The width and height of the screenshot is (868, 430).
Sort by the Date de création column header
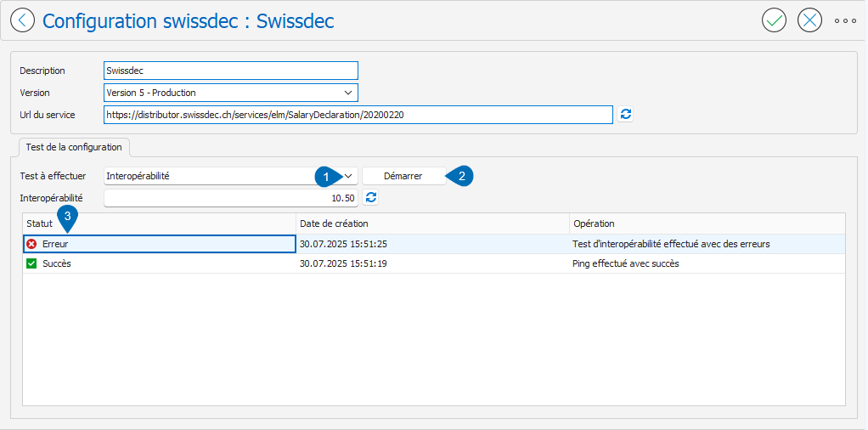coord(431,223)
